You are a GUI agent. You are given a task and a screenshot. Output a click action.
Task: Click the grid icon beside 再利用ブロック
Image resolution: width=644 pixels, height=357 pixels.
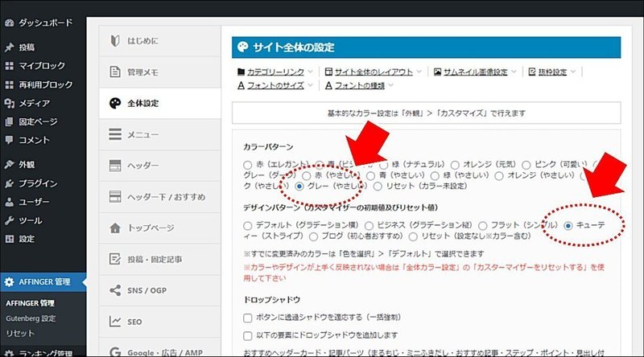coord(10,84)
